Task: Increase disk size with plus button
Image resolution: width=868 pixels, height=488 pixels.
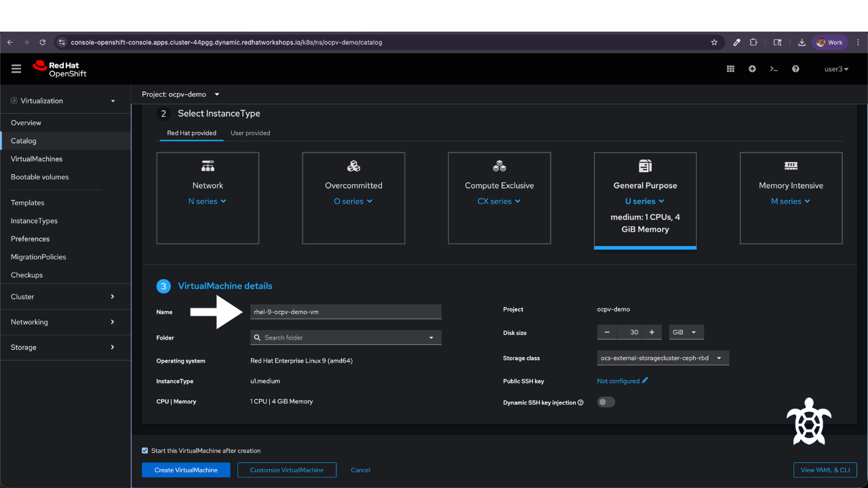Action: [652, 332]
